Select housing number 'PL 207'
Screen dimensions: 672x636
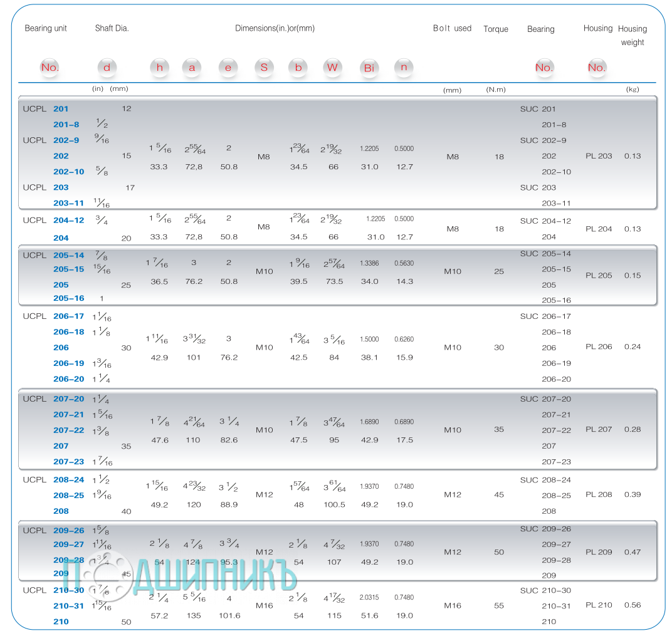tap(599, 429)
